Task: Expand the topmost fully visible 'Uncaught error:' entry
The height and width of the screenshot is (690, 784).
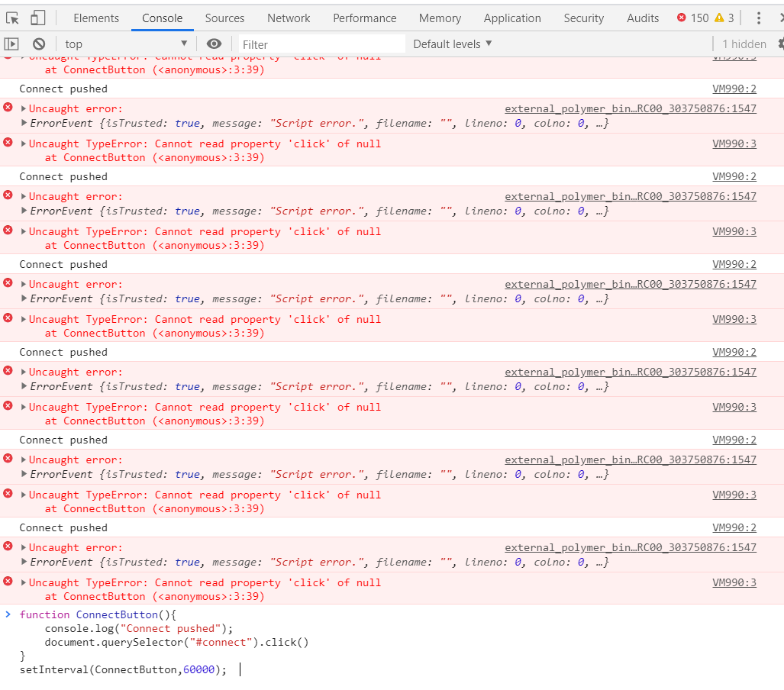Action: point(24,108)
